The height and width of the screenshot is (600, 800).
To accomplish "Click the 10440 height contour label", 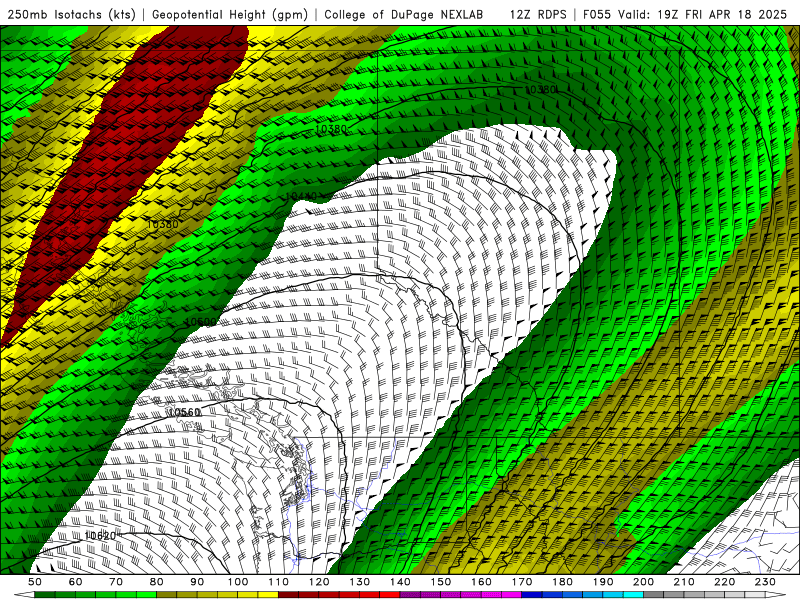I will coord(301,196).
